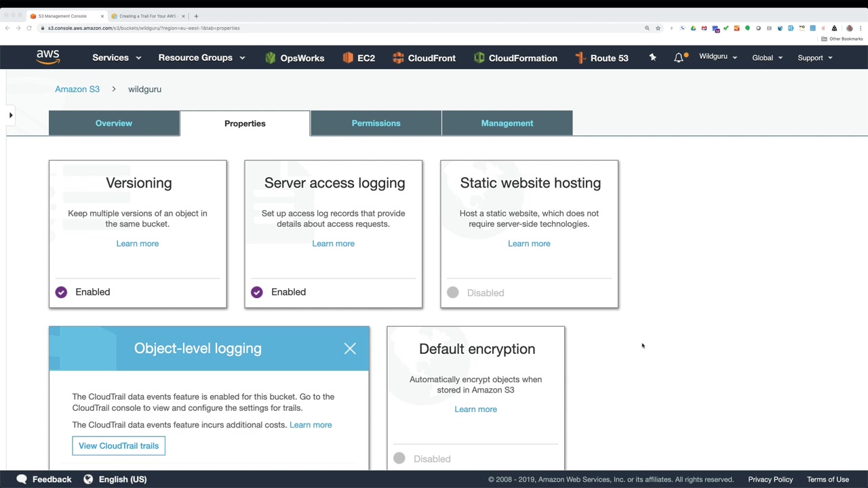Open the EC2 shortcut
The height and width of the screenshot is (488, 868).
pyautogui.click(x=359, y=58)
